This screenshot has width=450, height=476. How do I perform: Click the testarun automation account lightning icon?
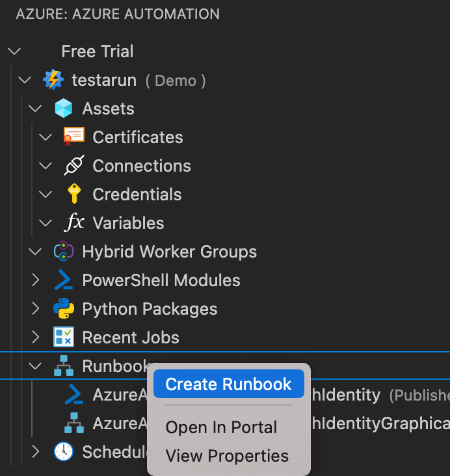coord(53,81)
